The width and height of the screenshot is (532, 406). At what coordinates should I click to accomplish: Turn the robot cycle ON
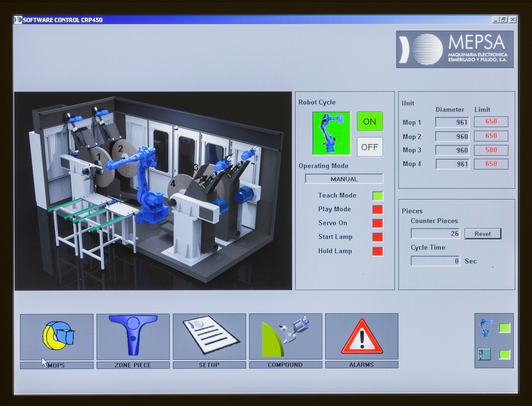point(369,122)
